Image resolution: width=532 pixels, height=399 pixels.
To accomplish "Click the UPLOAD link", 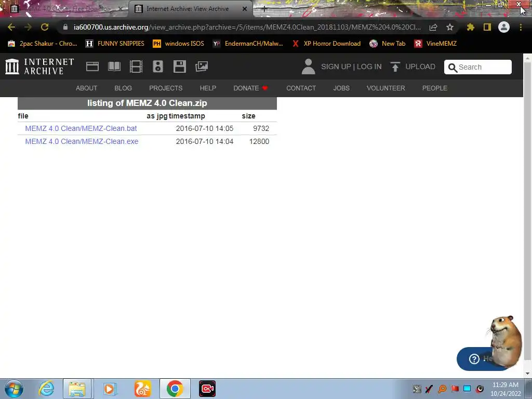I will (x=420, y=66).
